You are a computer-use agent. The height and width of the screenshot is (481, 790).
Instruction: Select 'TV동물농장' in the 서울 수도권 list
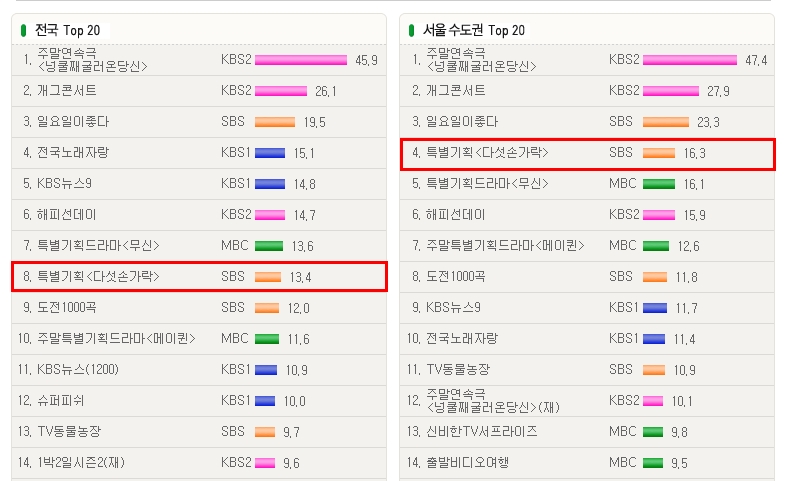point(458,370)
